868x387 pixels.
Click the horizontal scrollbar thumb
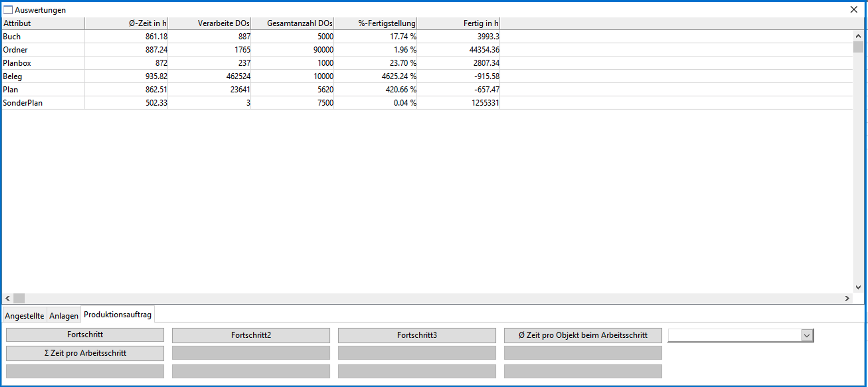19,298
